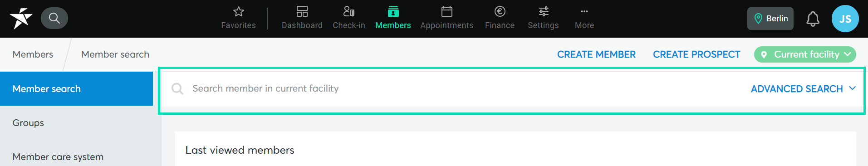The image size is (868, 166).
Task: Change the Berlin location selector
Action: point(770,19)
